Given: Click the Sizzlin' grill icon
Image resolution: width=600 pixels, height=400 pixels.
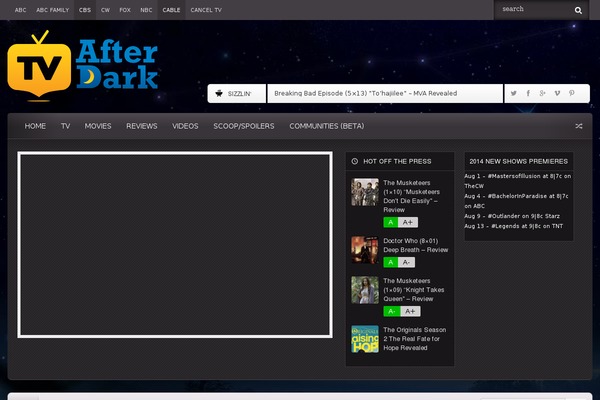Looking at the screenshot, I should [219, 93].
